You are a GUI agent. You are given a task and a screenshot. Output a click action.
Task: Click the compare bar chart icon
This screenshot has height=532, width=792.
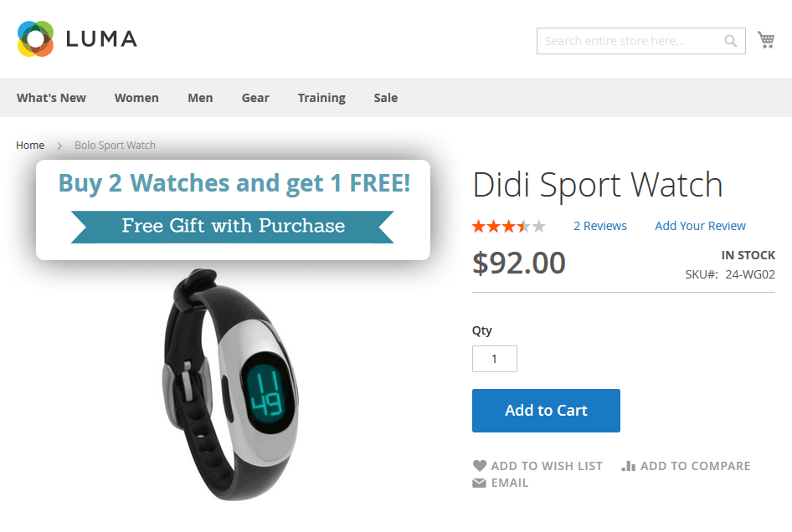pyautogui.click(x=629, y=466)
